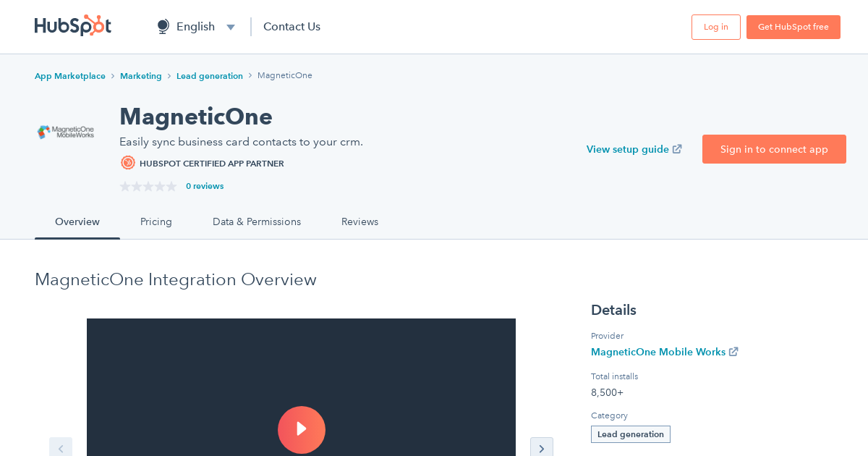The height and width of the screenshot is (456, 868).
Task: Click the Get HubSpot free button
Action: (793, 27)
